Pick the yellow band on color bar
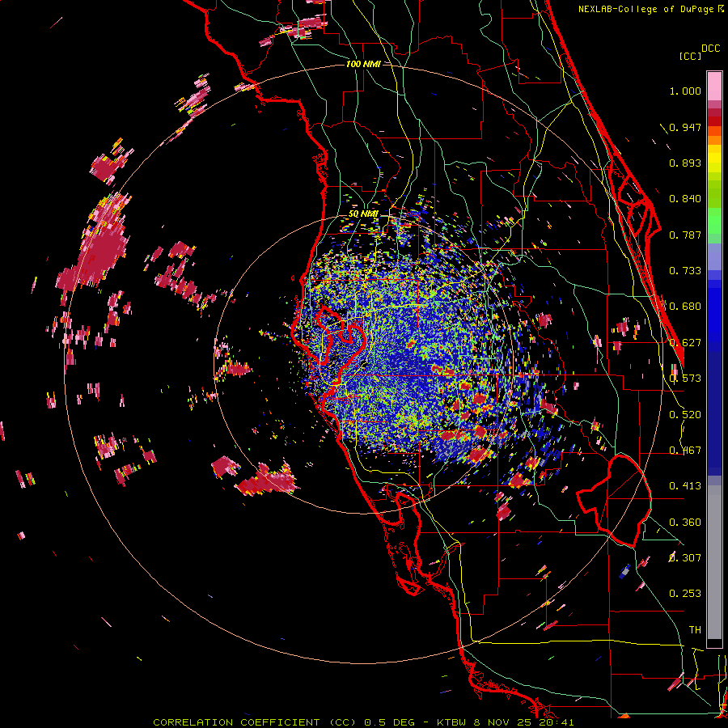This screenshot has height=728, width=728. pos(714,159)
